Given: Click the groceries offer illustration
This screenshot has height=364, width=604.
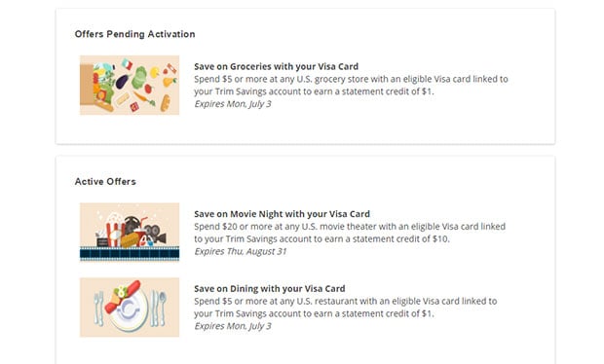Looking at the screenshot, I should coord(130,85).
